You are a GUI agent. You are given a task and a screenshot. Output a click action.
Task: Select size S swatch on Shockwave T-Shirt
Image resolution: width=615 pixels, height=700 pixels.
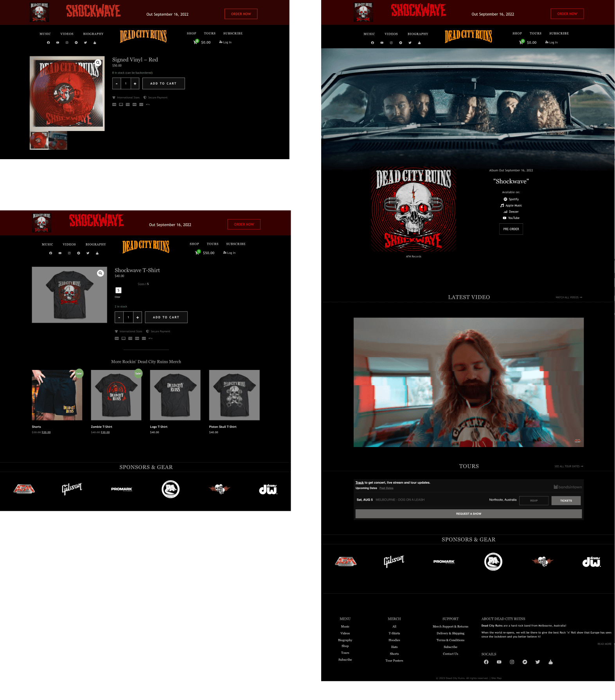pos(119,290)
